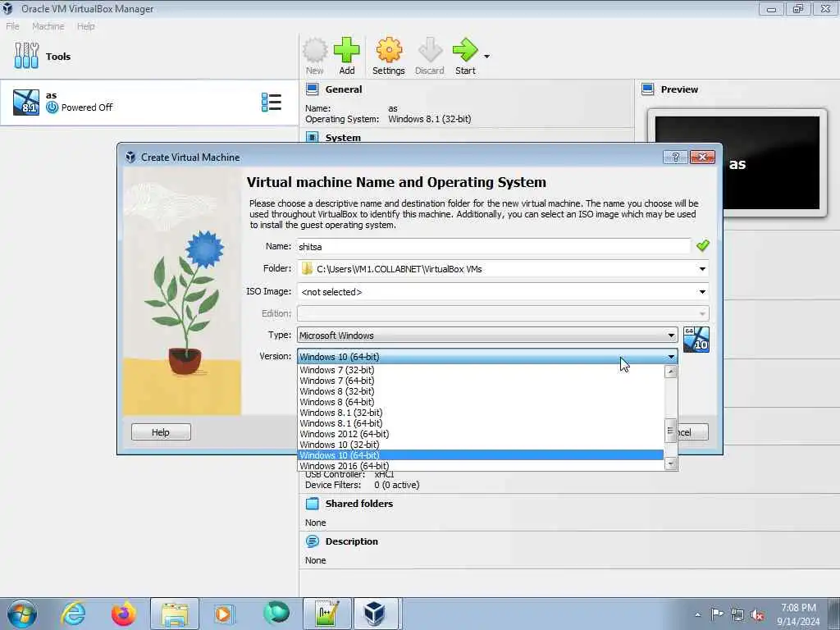Open the Type dropdown Microsoft Windows
This screenshot has height=630, width=840.
pos(487,336)
